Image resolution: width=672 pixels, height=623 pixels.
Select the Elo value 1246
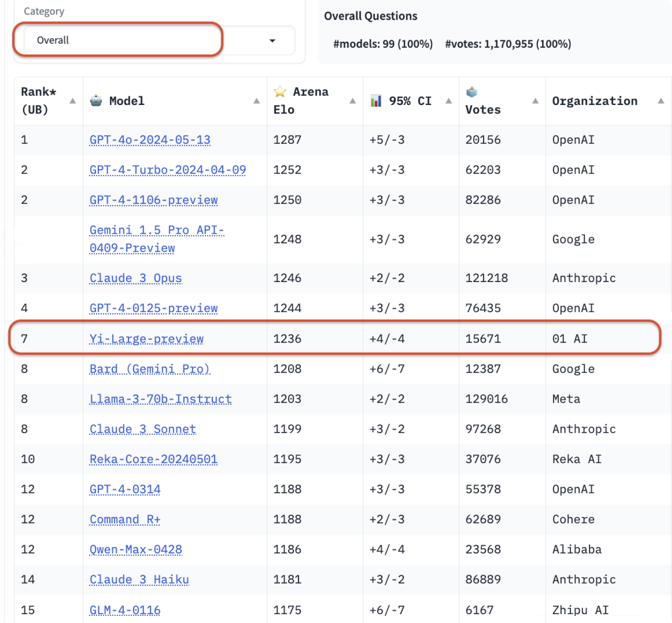point(287,278)
